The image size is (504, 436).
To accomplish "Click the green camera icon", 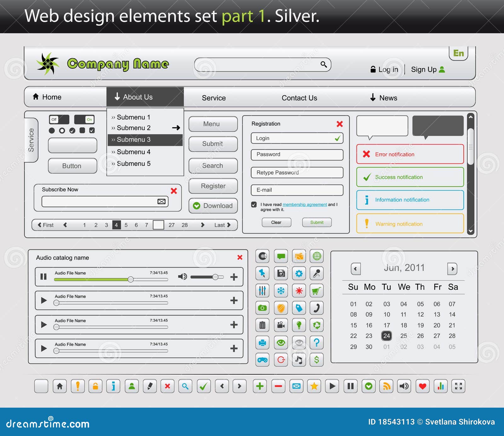I will 262,308.
